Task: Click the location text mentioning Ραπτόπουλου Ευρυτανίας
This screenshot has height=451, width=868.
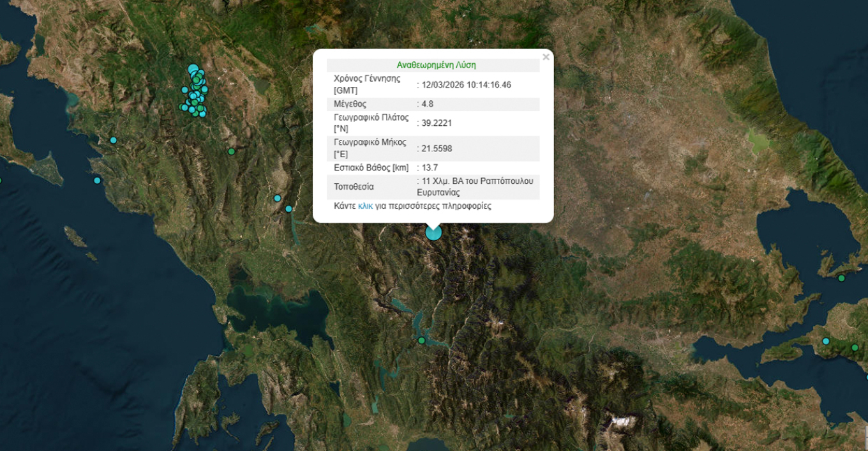Action: click(x=477, y=187)
